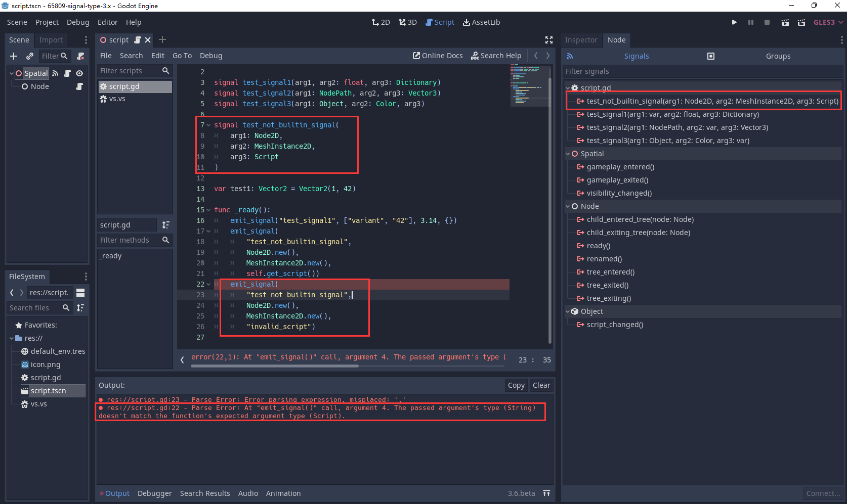
Task: Toggle distraction-free mode icon
Action: coord(549,40)
